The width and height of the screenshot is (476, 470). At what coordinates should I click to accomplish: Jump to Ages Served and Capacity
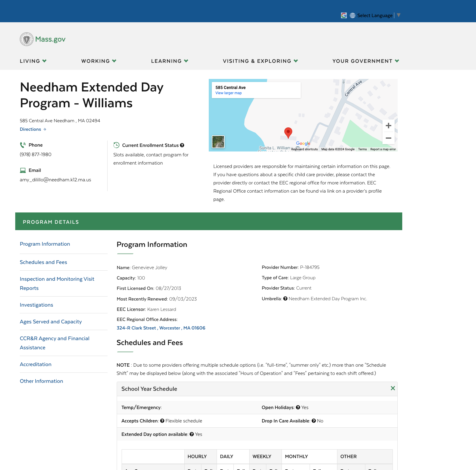[x=51, y=322]
